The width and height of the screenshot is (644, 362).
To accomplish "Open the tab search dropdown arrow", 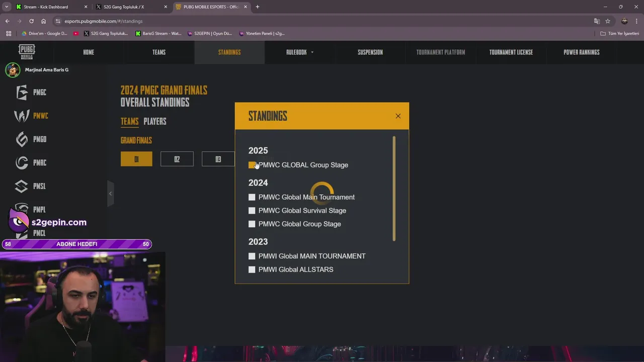I will click(7, 7).
